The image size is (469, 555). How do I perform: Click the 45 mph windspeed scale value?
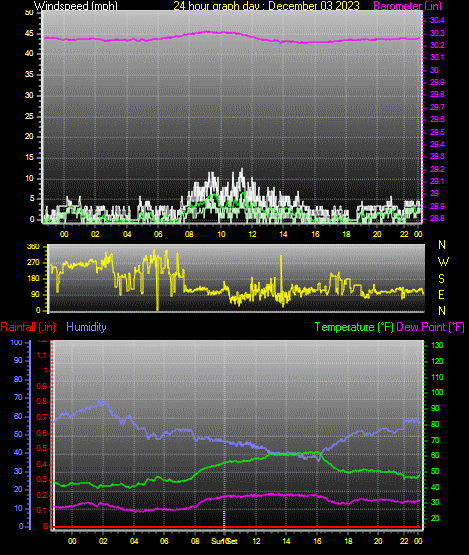pyautogui.click(x=29, y=34)
